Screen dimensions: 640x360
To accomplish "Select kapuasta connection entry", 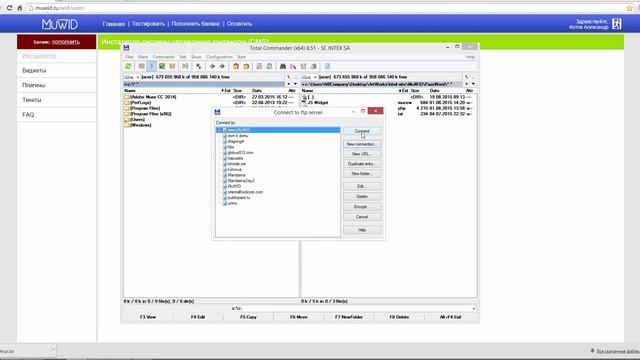I will 236,158.
